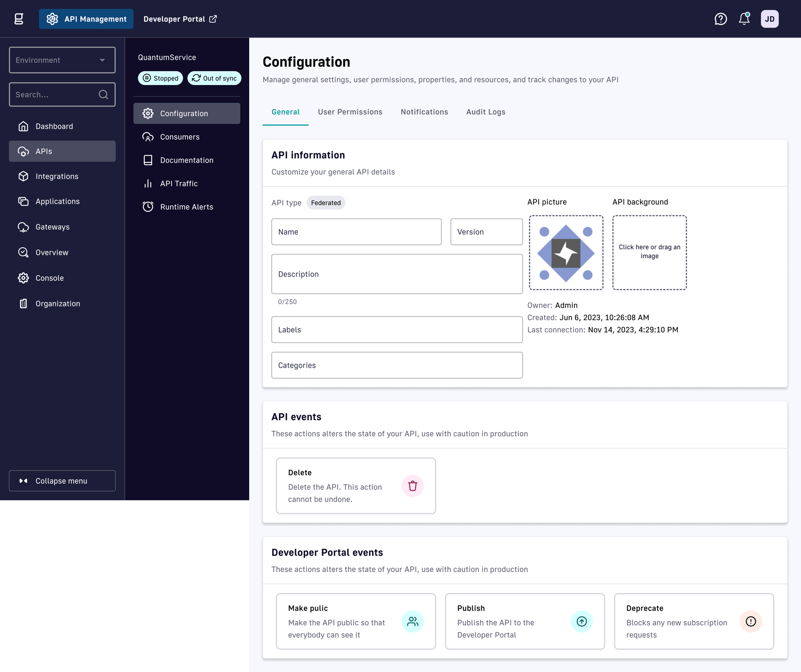Click the Applications window icon

coord(23,201)
